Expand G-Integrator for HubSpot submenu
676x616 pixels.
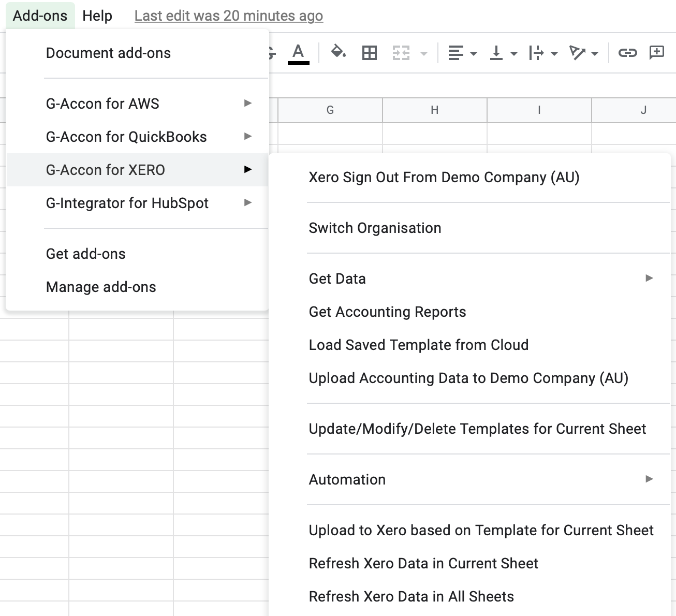pos(137,203)
